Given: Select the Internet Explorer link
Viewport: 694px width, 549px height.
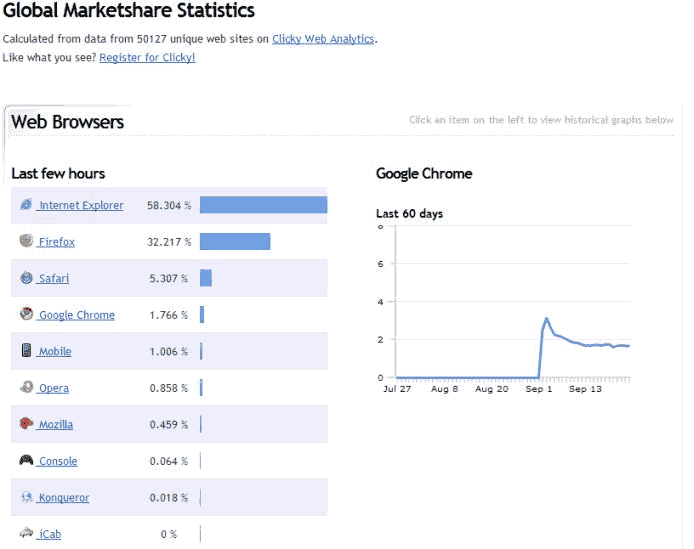Looking at the screenshot, I should (x=81, y=205).
